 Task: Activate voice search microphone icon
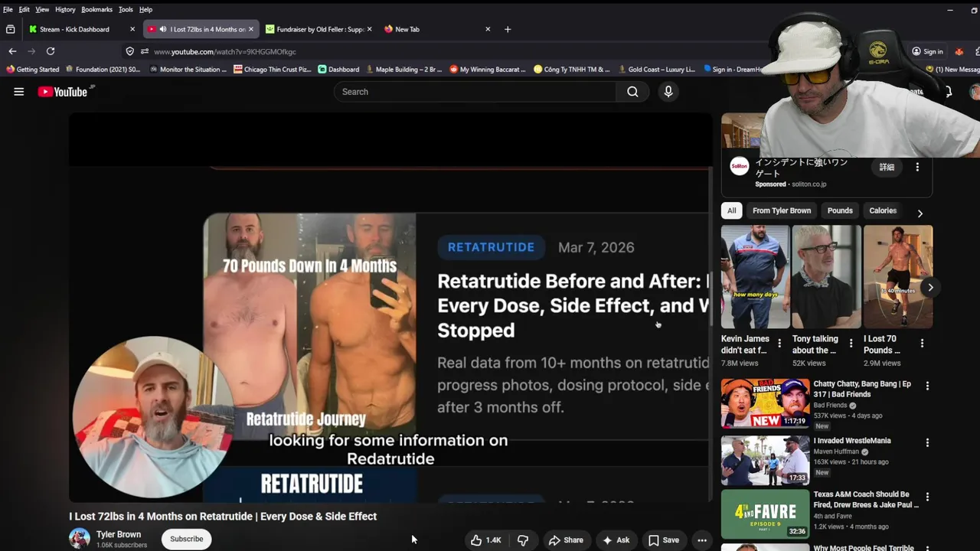[x=668, y=92]
